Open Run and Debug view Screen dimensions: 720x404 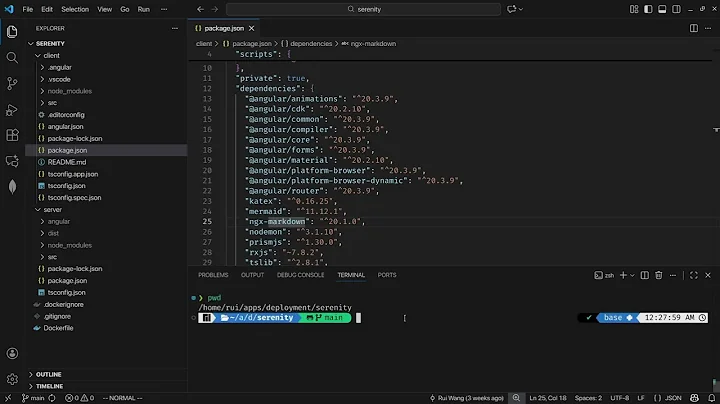[12, 109]
